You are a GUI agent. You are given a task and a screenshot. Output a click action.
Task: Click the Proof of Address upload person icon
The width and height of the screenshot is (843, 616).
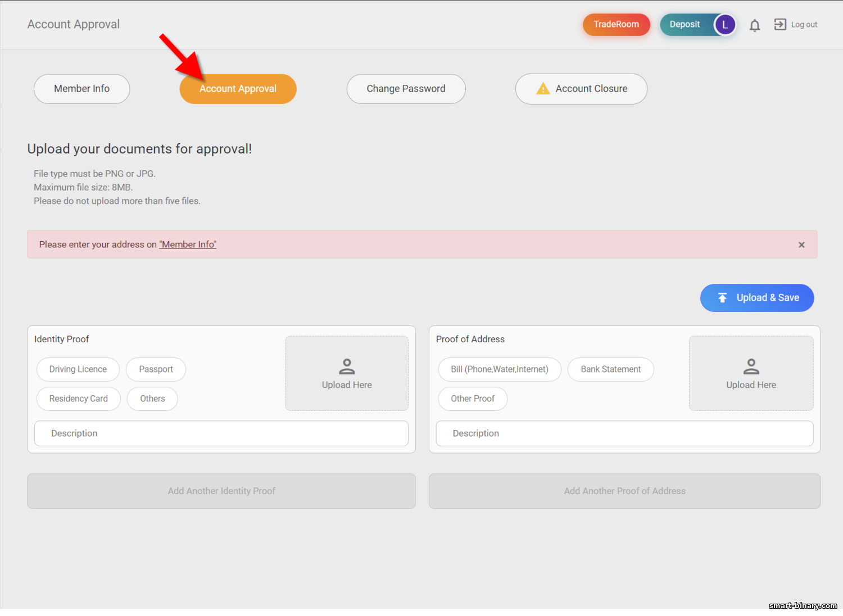coord(751,366)
